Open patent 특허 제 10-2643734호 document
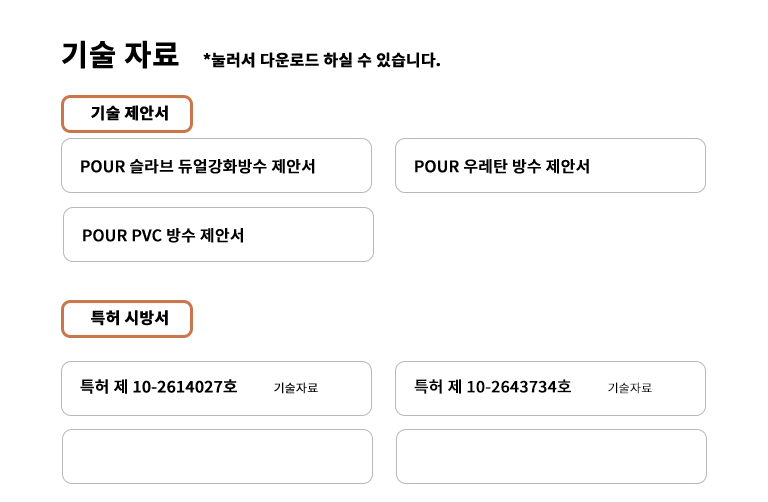This screenshot has height=502, width=768. coord(551,388)
